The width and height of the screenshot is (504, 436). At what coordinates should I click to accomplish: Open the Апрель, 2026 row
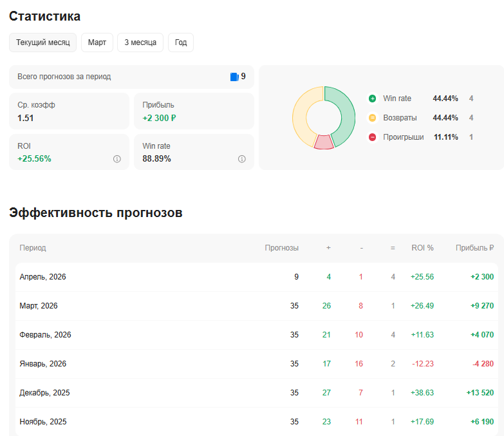43,277
